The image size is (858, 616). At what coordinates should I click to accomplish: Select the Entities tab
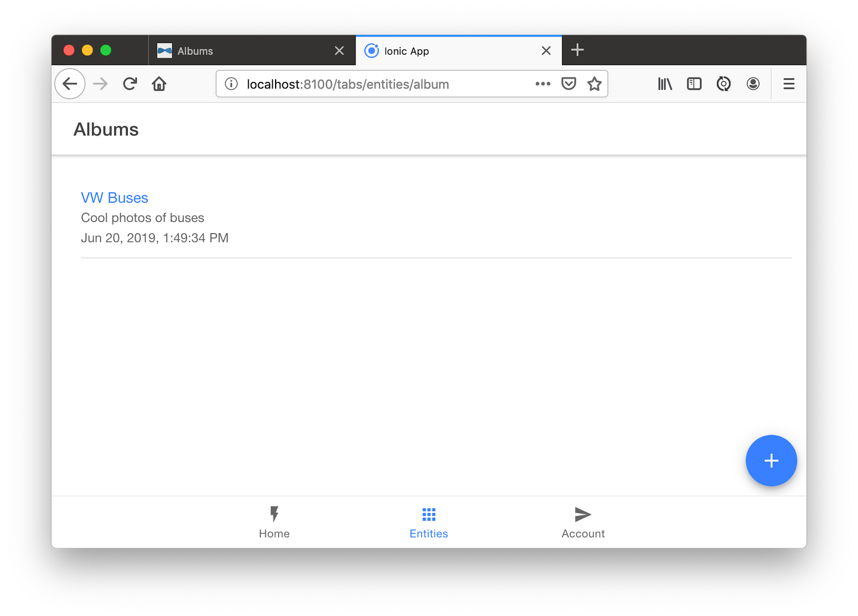(428, 522)
